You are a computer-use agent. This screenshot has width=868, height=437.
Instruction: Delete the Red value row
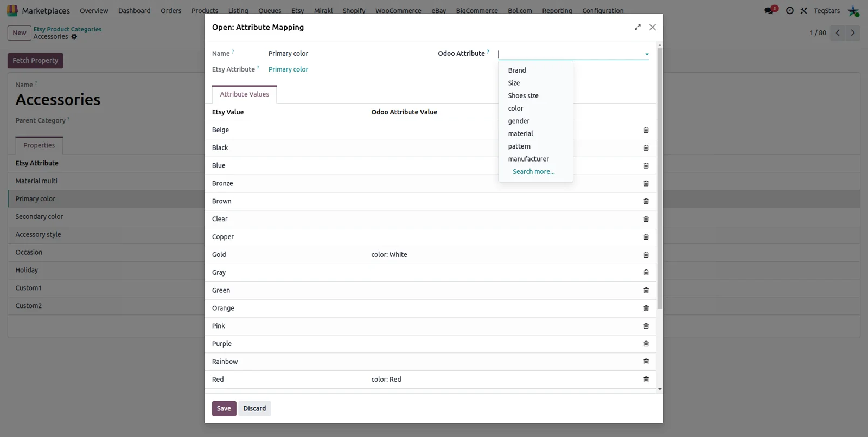(x=646, y=380)
